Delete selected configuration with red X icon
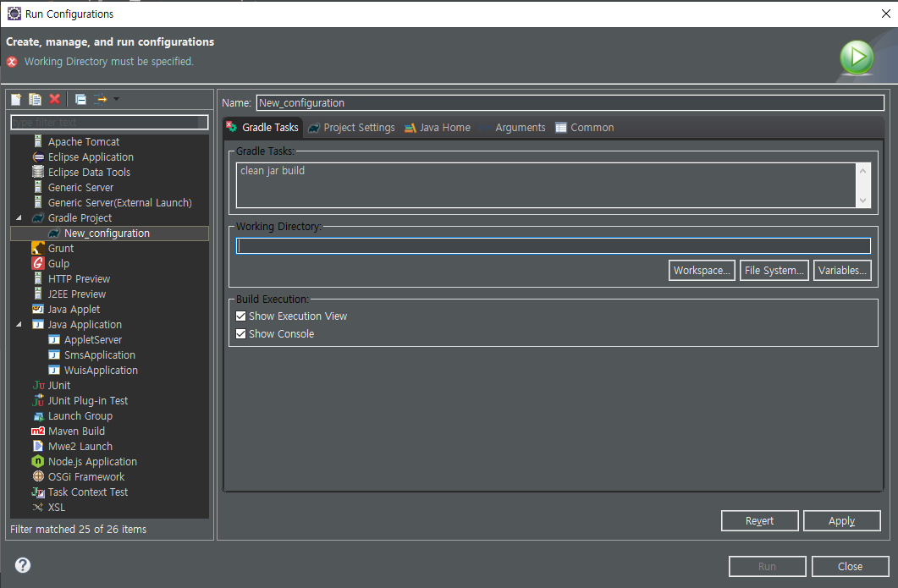Viewport: 898px width, 588px height. tap(54, 99)
